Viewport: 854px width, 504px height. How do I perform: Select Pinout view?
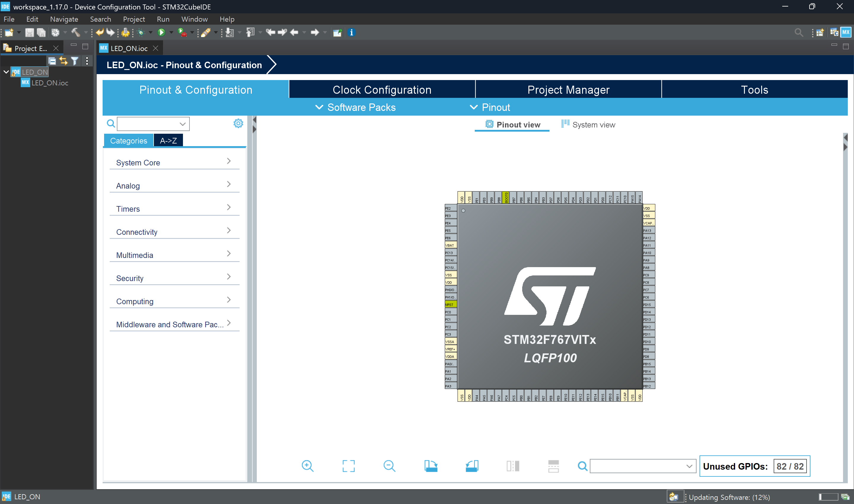point(513,124)
